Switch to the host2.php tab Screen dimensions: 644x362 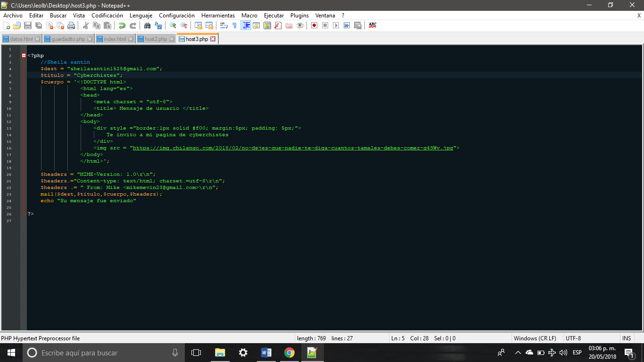[x=156, y=39]
